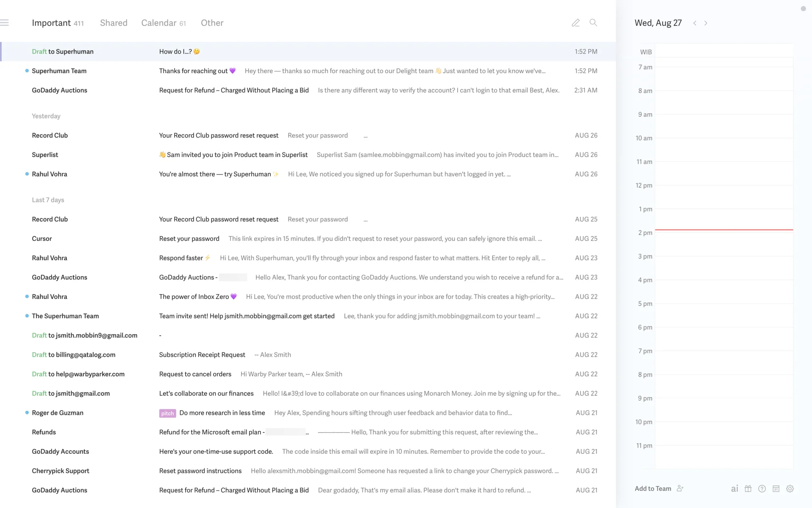The width and height of the screenshot is (812, 508).
Task: Open help question mark icon
Action: coord(762,489)
